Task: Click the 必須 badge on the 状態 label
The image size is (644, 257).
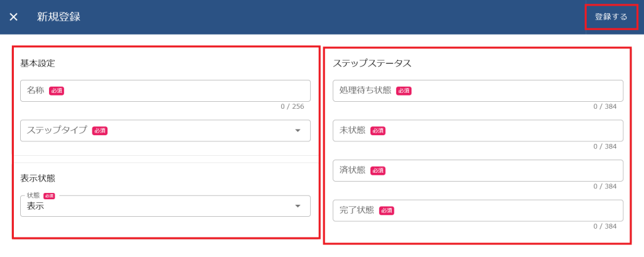Action: click(x=50, y=195)
